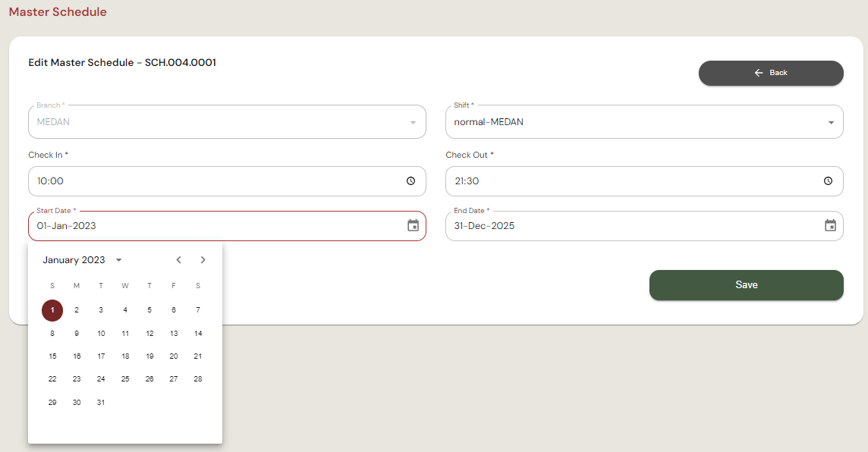Open the End Date calendar icon

point(830,225)
